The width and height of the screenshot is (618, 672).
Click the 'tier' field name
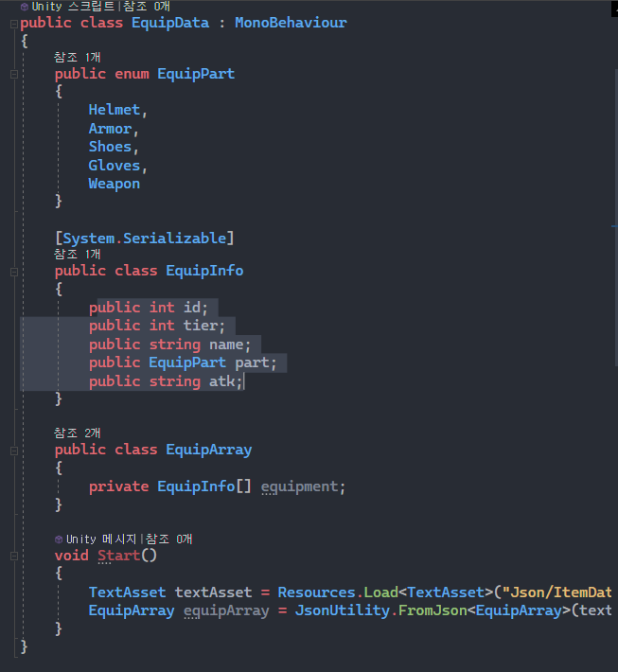[200, 326]
